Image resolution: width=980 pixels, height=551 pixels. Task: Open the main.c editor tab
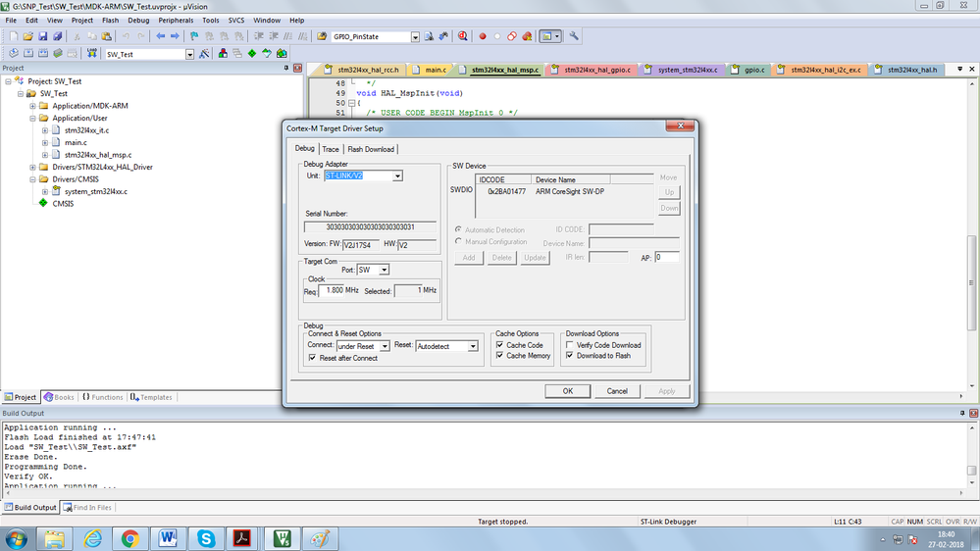430,70
